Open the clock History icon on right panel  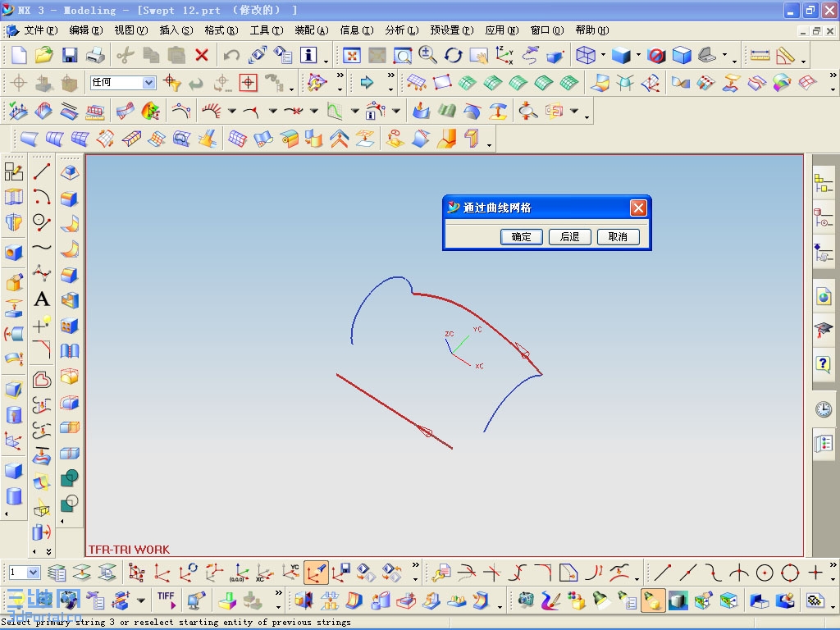point(824,410)
